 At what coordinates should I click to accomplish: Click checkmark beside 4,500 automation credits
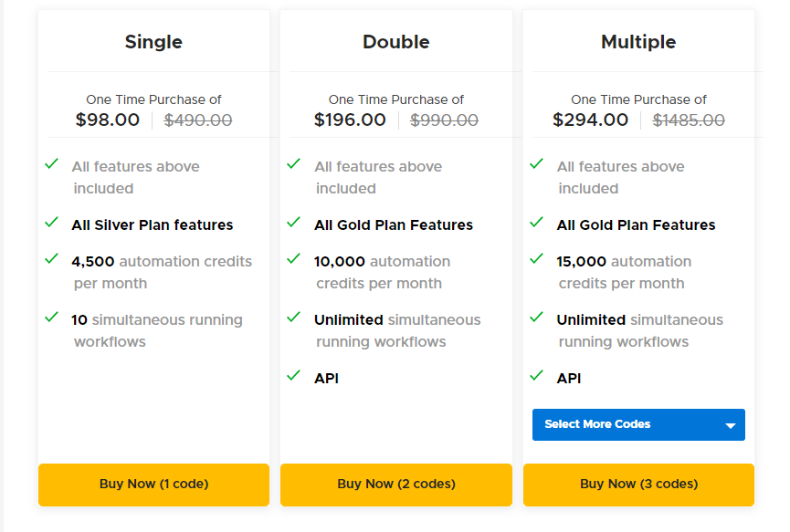tap(52, 259)
